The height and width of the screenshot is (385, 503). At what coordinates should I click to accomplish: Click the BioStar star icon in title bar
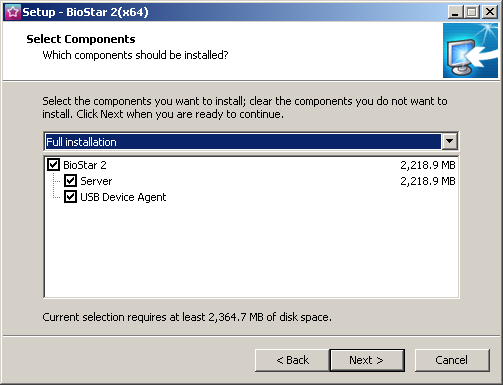[12, 12]
